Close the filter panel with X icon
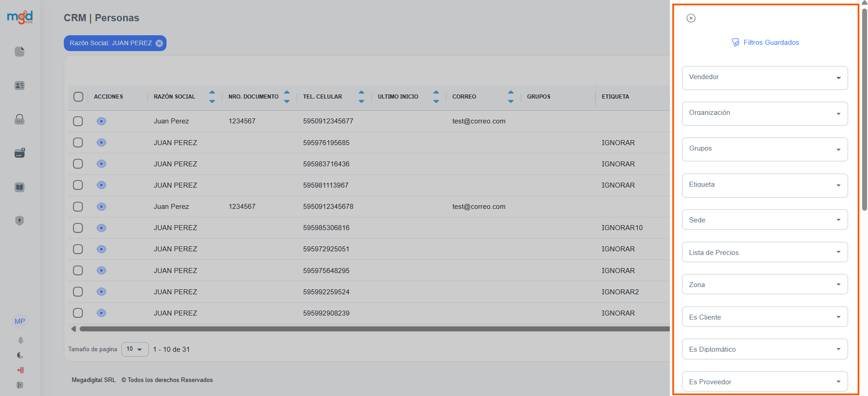The height and width of the screenshot is (396, 868). point(691,18)
